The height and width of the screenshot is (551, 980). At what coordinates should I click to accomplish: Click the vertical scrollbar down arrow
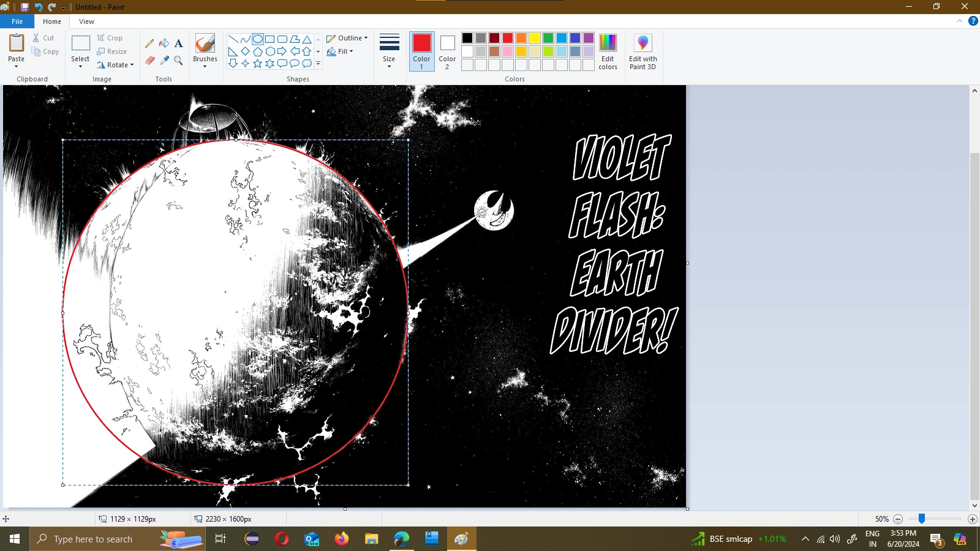click(x=974, y=506)
